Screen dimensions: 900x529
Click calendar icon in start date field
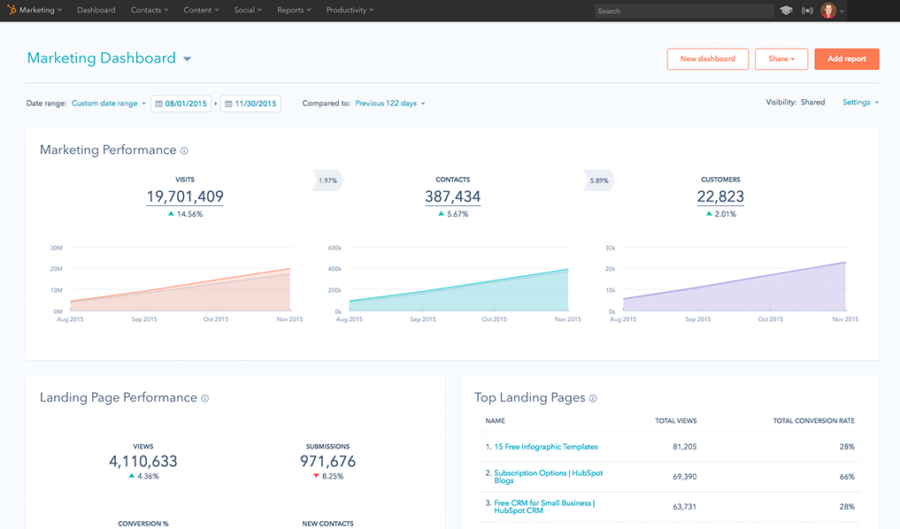158,103
